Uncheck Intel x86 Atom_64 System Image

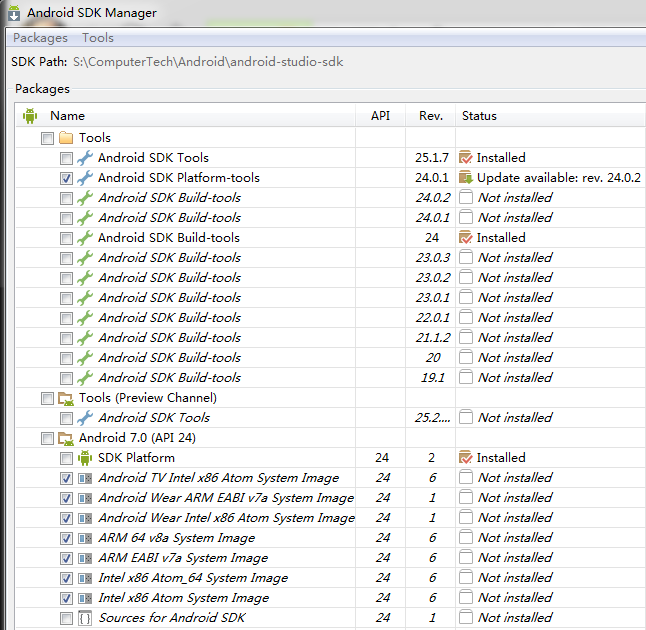[66, 578]
